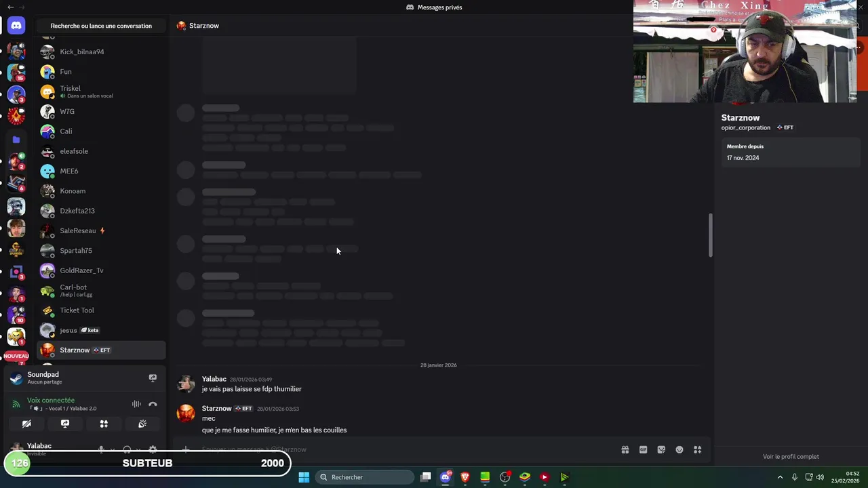Open the emoji picker
The image size is (868, 488).
coord(679,449)
